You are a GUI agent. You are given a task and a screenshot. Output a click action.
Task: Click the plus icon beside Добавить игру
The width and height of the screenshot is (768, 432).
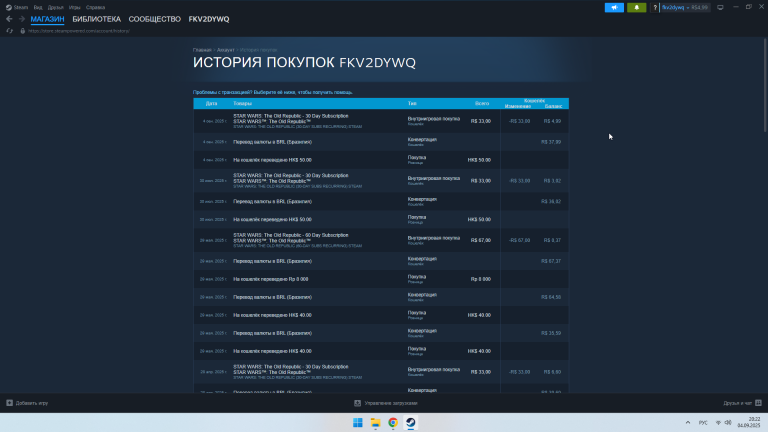coord(9,403)
